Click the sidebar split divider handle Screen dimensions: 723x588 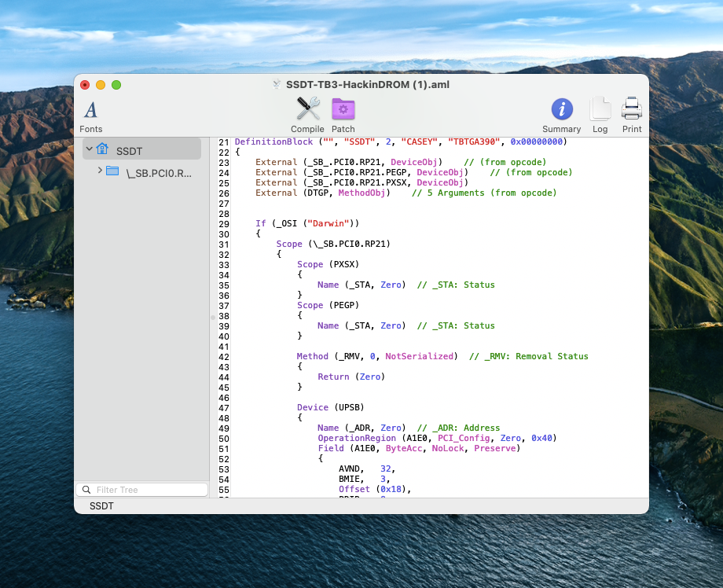[212, 317]
